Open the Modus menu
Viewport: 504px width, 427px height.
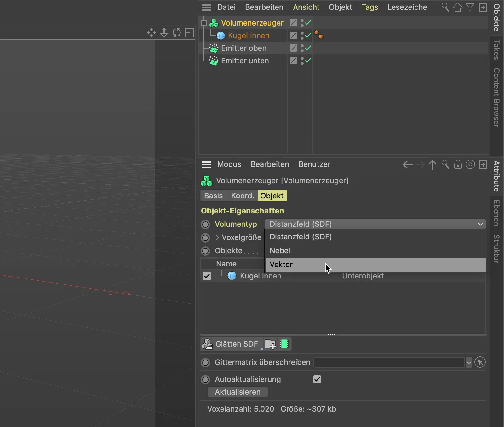[229, 164]
